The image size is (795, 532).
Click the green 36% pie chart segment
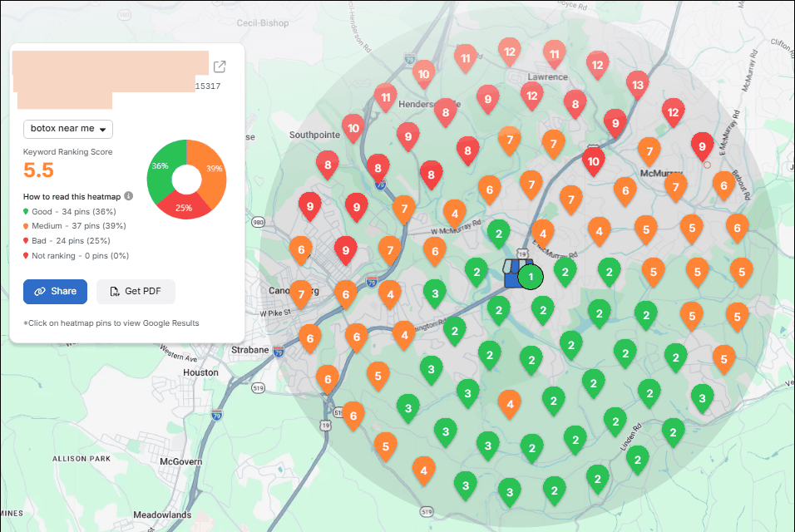point(162,170)
